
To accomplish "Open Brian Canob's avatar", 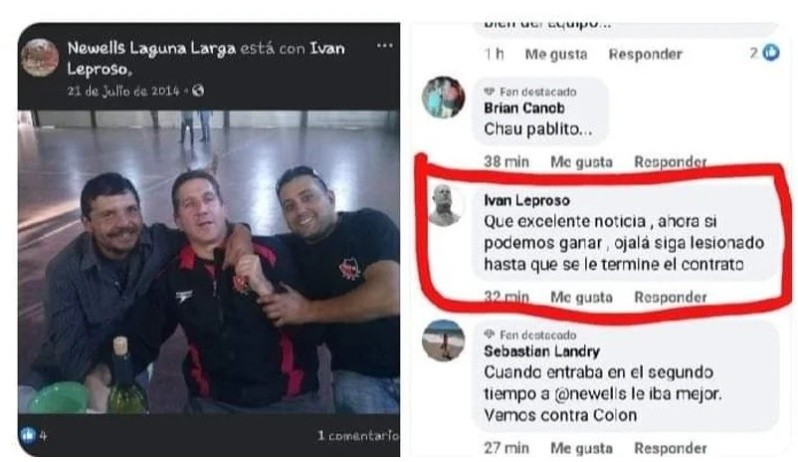I will coord(443,97).
